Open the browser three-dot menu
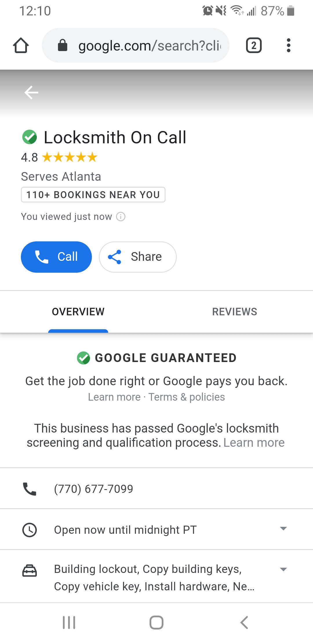313x644 pixels. 288,46
